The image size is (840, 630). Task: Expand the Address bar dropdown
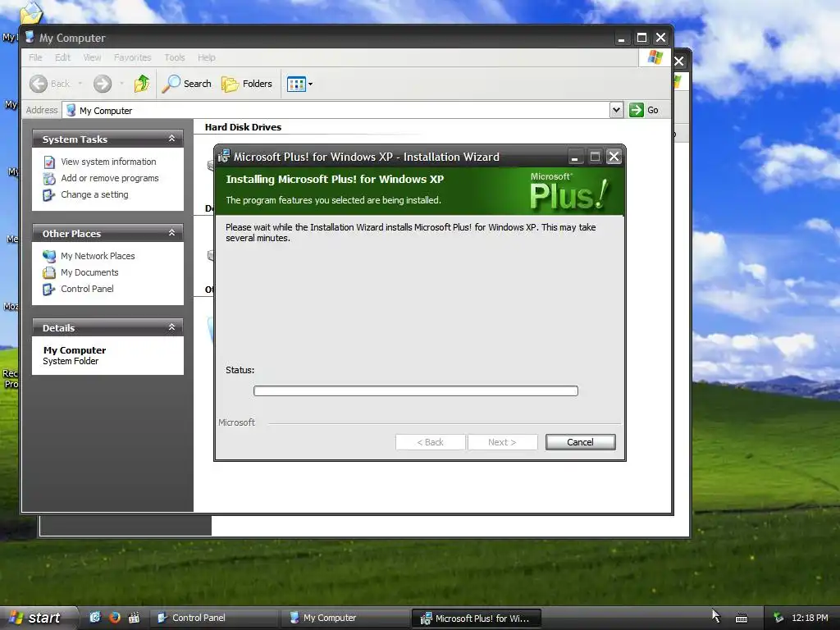[616, 110]
